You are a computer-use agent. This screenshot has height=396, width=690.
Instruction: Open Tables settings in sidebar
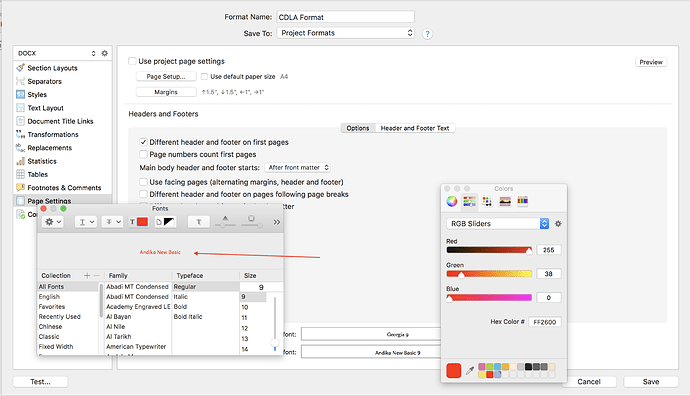pos(37,174)
